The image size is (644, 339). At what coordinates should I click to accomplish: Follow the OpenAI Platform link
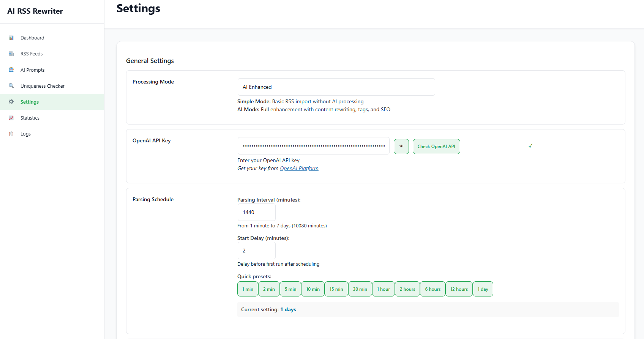[x=299, y=169]
